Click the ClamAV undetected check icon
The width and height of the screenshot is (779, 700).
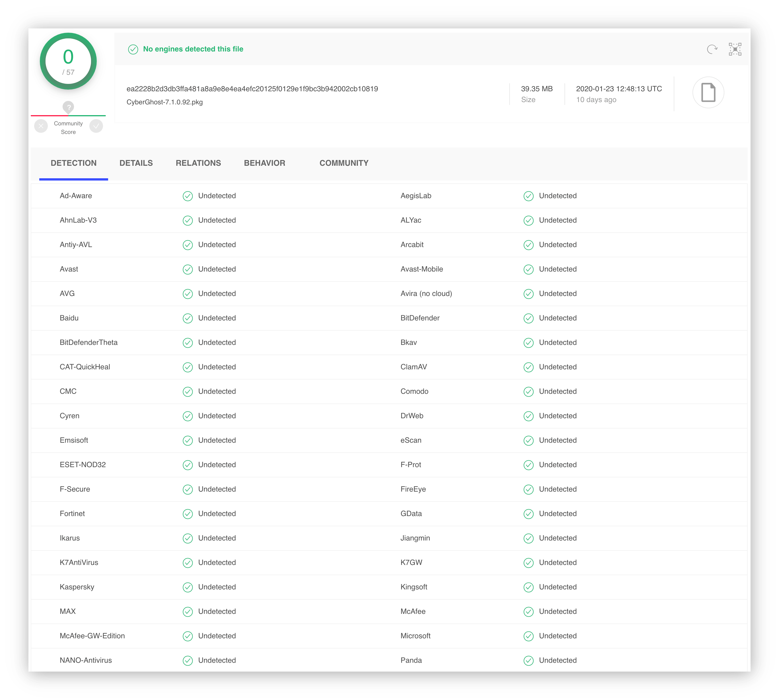[528, 367]
